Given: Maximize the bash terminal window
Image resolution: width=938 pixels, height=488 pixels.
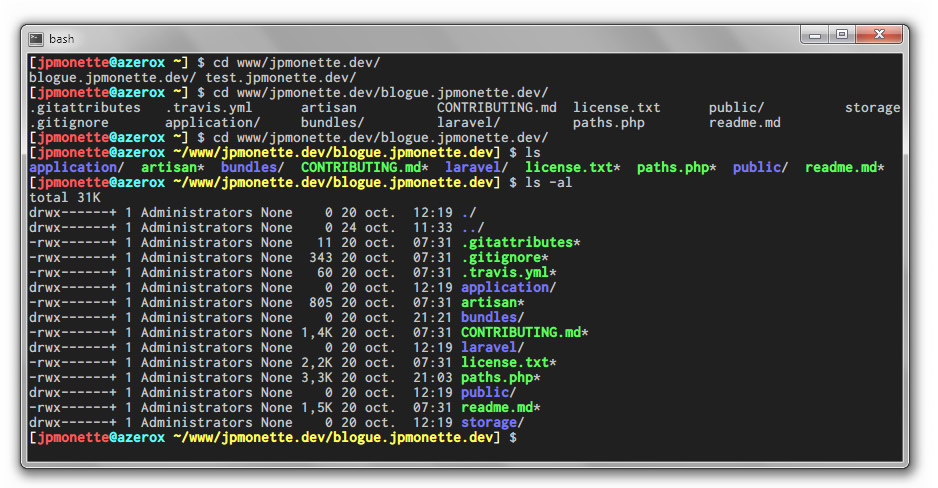Looking at the screenshot, I should (842, 35).
